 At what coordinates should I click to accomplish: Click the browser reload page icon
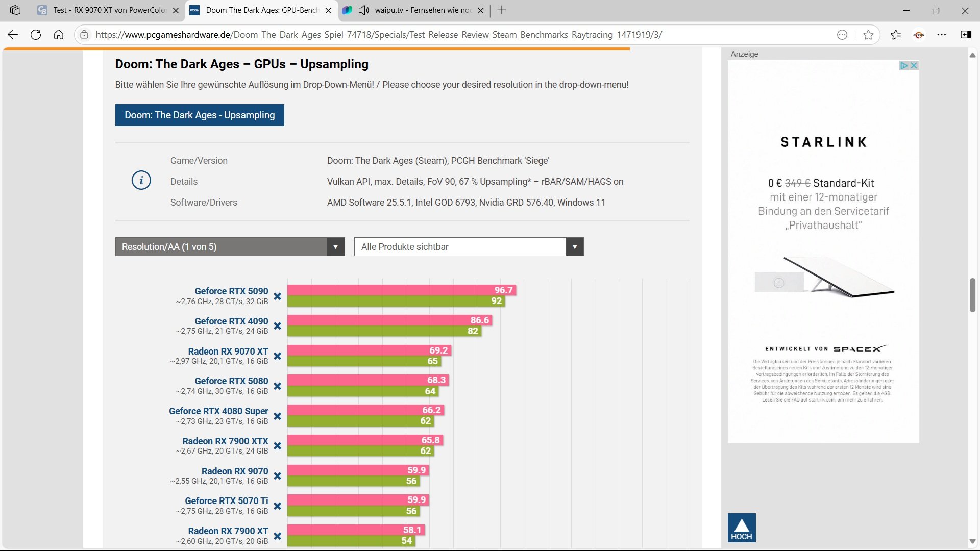(36, 35)
